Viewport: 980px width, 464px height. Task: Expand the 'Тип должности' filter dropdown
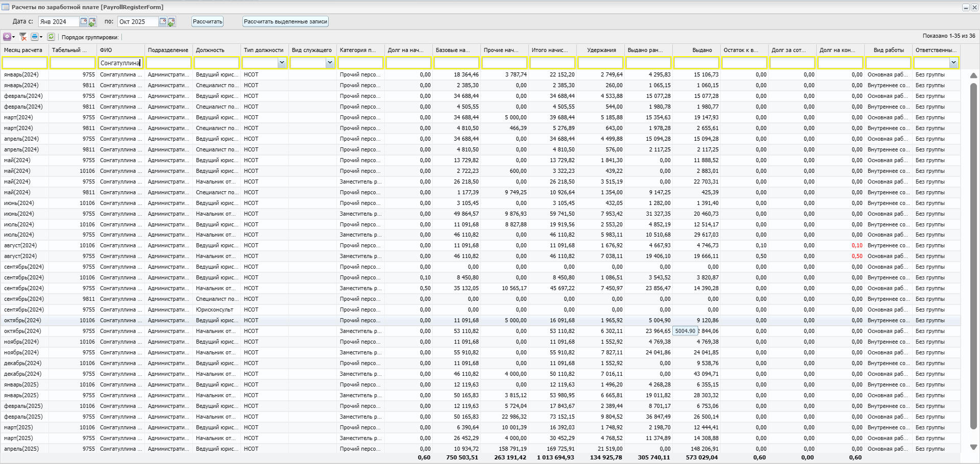pyautogui.click(x=282, y=63)
